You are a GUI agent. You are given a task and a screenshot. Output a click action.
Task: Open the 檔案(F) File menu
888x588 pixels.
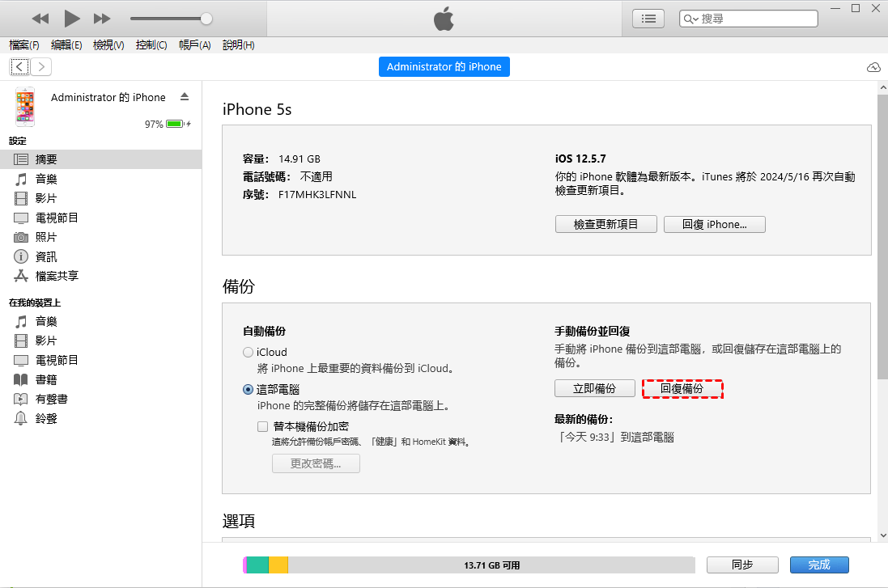pos(24,45)
